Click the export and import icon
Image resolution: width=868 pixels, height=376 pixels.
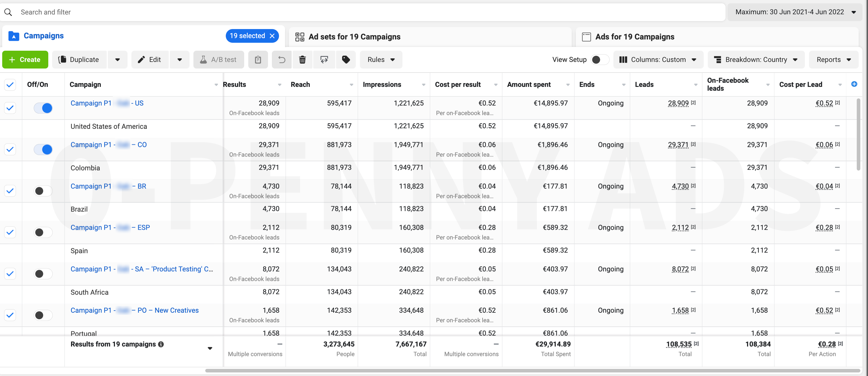click(x=324, y=59)
